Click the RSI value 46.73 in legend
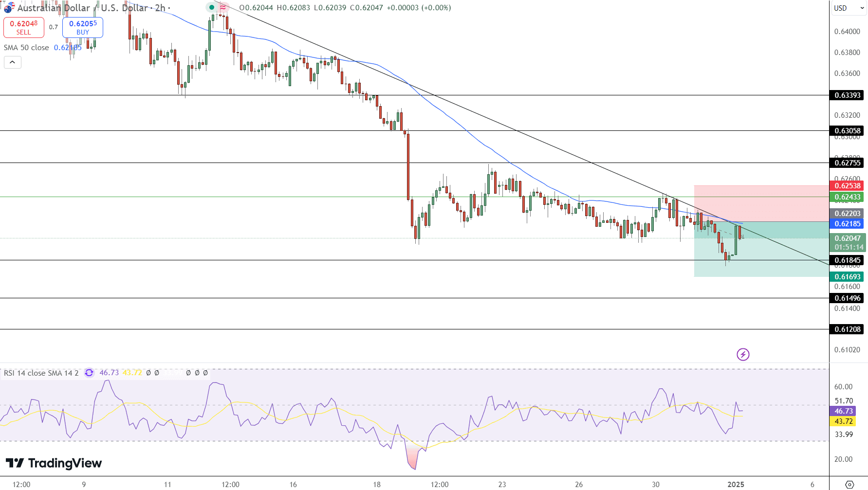The height and width of the screenshot is (490, 868). click(109, 373)
